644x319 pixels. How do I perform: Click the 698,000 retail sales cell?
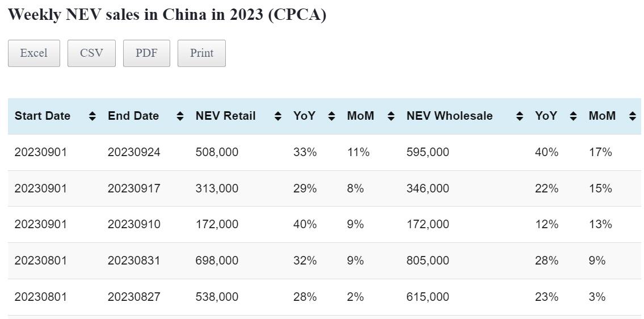217,261
